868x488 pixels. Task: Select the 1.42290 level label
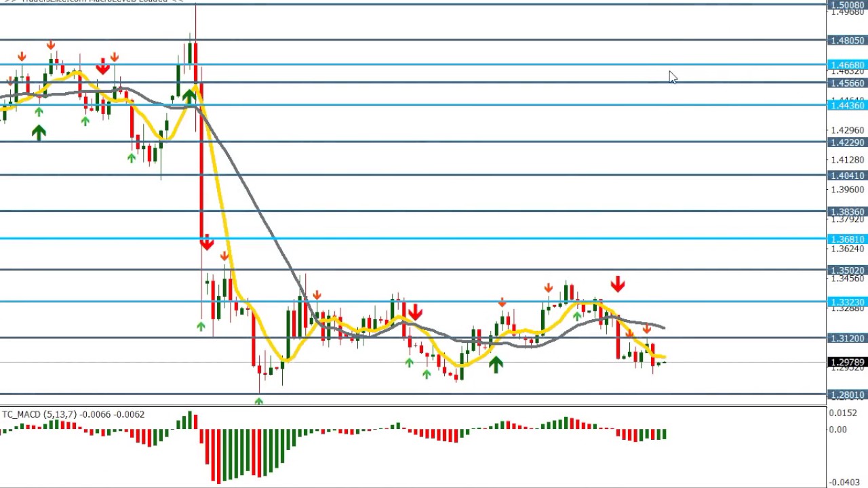pos(847,142)
